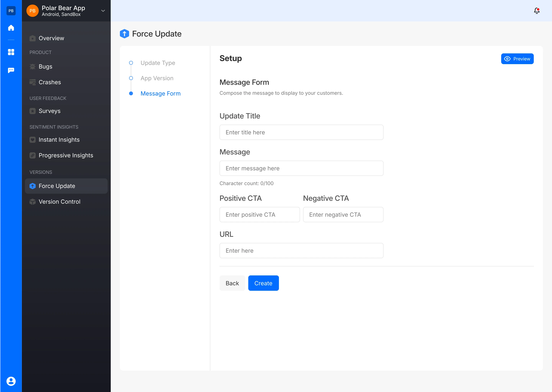
Task: Open Crashes in the sidebar
Action: 49,82
